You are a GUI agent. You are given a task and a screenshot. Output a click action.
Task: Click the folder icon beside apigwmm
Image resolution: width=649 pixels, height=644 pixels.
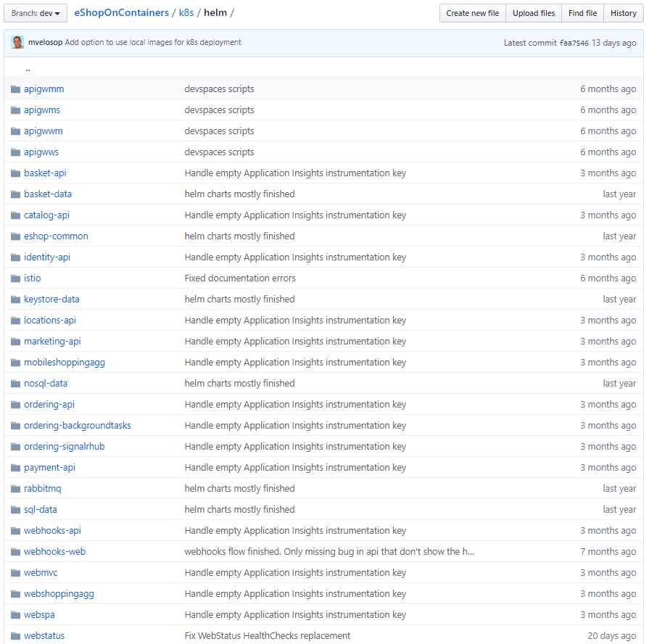15,88
